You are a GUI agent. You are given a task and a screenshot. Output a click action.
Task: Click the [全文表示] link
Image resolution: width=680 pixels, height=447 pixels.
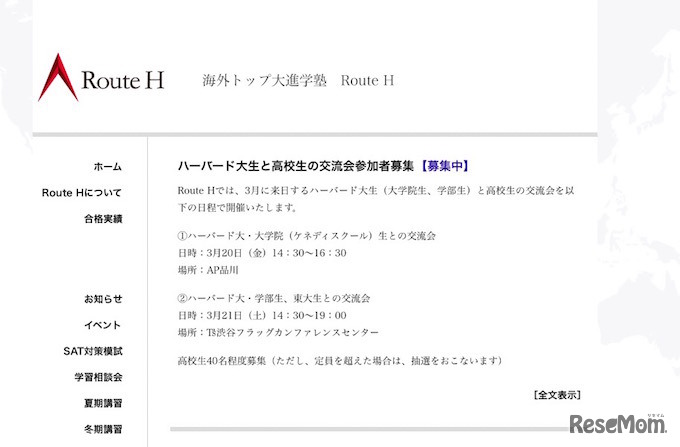[557, 395]
